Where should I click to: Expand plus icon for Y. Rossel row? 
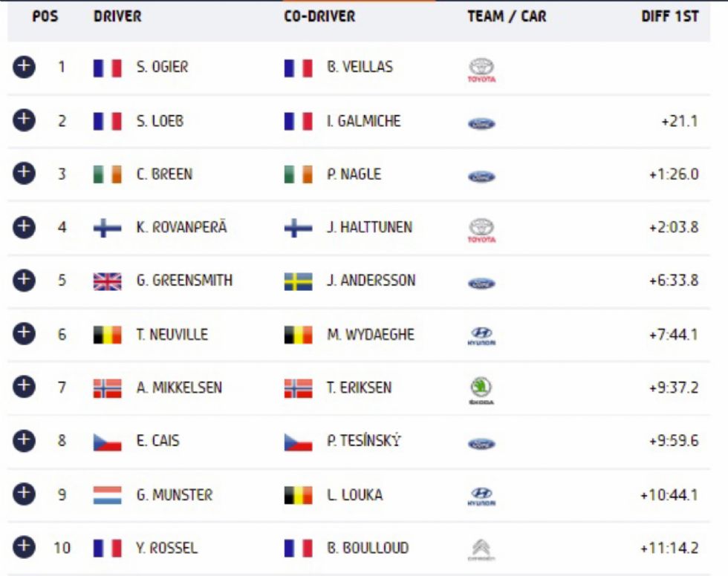[24, 546]
